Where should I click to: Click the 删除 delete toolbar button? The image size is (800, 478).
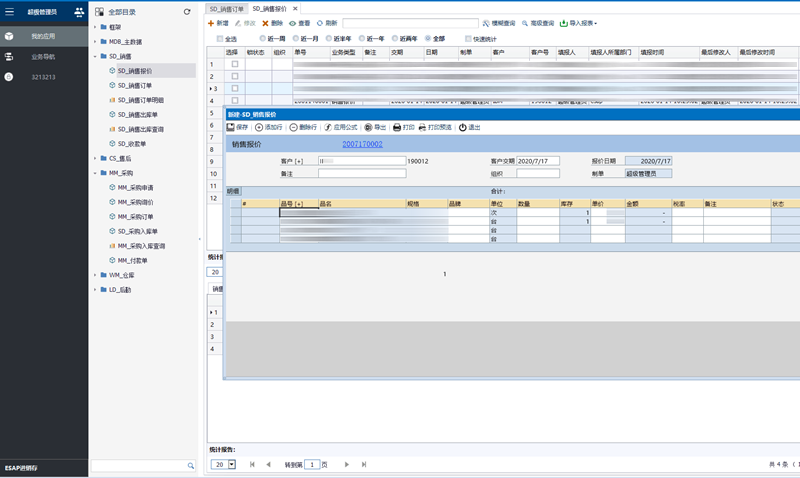pyautogui.click(x=272, y=23)
